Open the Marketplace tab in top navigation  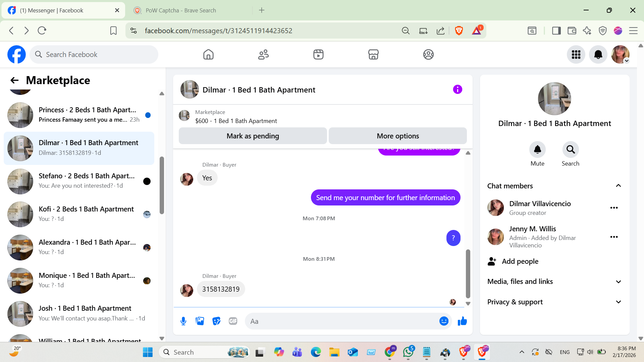point(373,55)
